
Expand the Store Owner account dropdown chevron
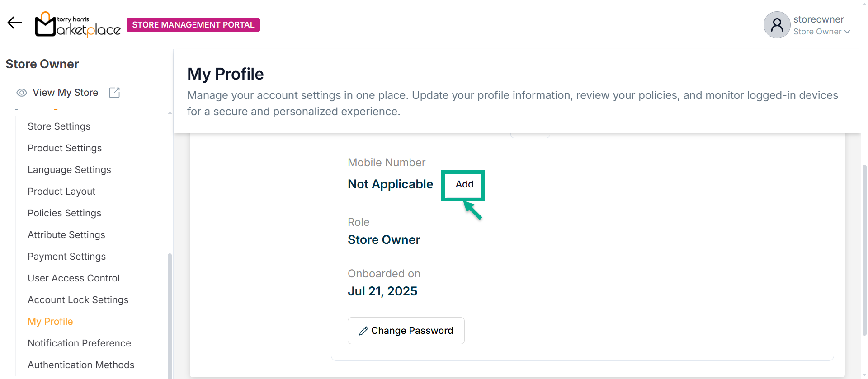(x=847, y=32)
